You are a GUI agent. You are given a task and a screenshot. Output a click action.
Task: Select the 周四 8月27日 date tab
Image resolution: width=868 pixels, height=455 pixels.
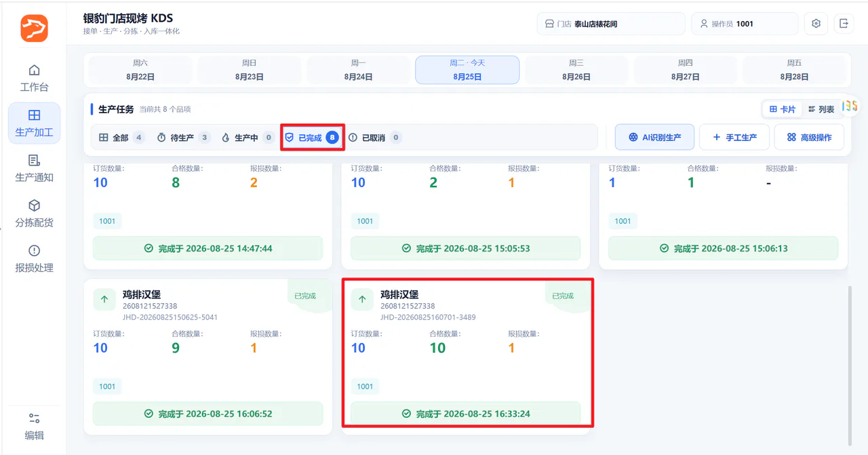coord(686,70)
